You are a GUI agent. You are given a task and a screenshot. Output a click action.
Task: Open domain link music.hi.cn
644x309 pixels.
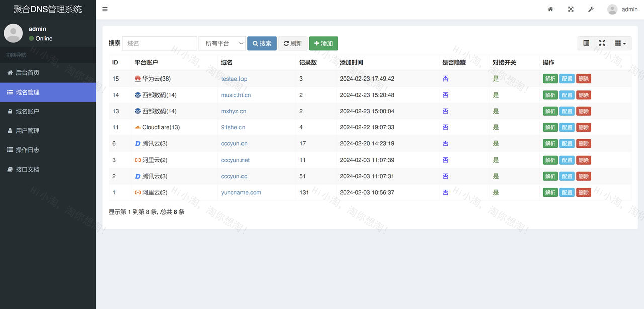point(236,95)
